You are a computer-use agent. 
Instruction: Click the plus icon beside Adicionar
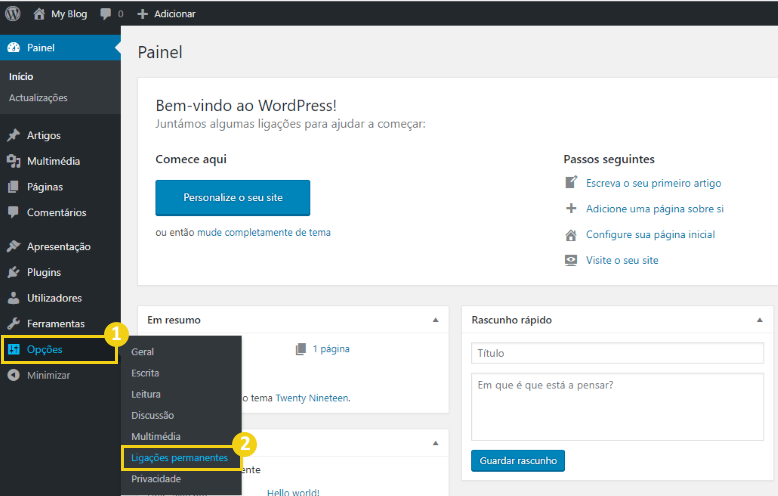click(142, 14)
